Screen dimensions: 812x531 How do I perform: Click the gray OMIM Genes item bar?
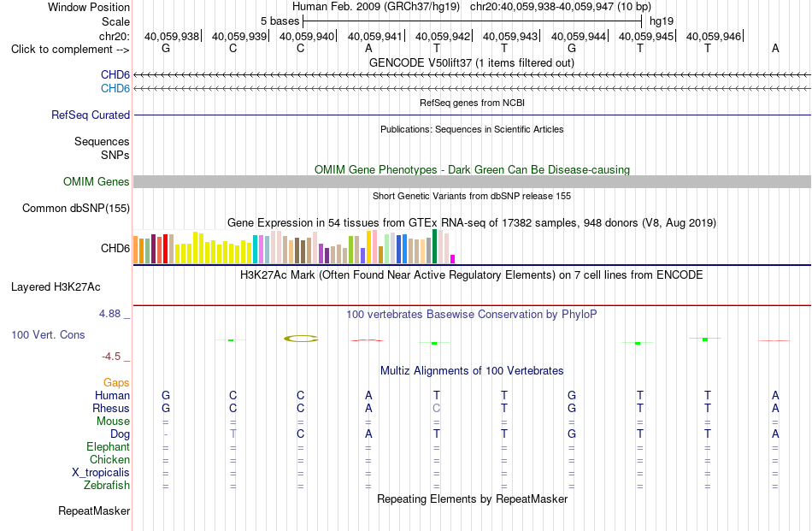[x=472, y=182]
